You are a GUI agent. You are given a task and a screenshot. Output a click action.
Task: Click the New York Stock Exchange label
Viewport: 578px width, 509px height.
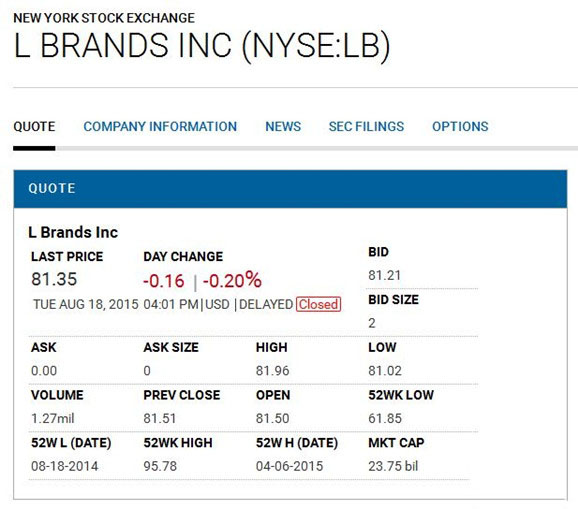(104, 18)
